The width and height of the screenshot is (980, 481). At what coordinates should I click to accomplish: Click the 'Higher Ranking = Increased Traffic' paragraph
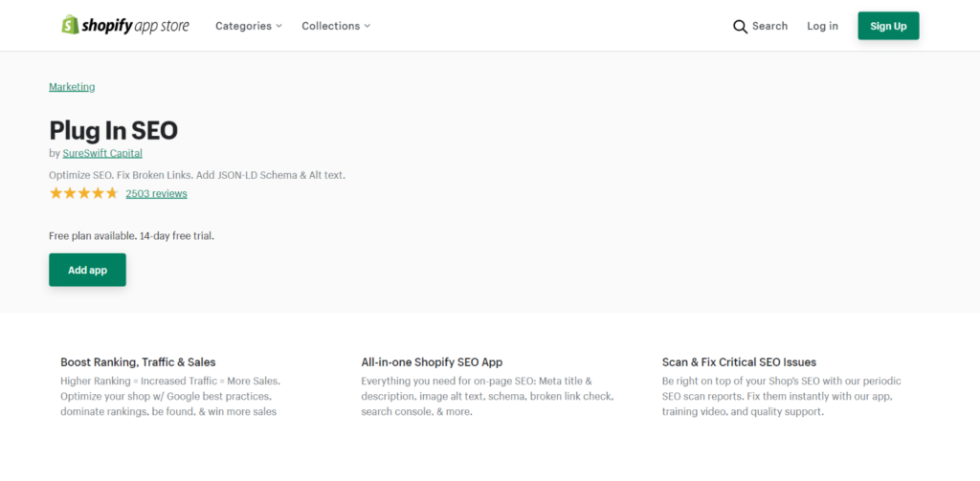170,397
